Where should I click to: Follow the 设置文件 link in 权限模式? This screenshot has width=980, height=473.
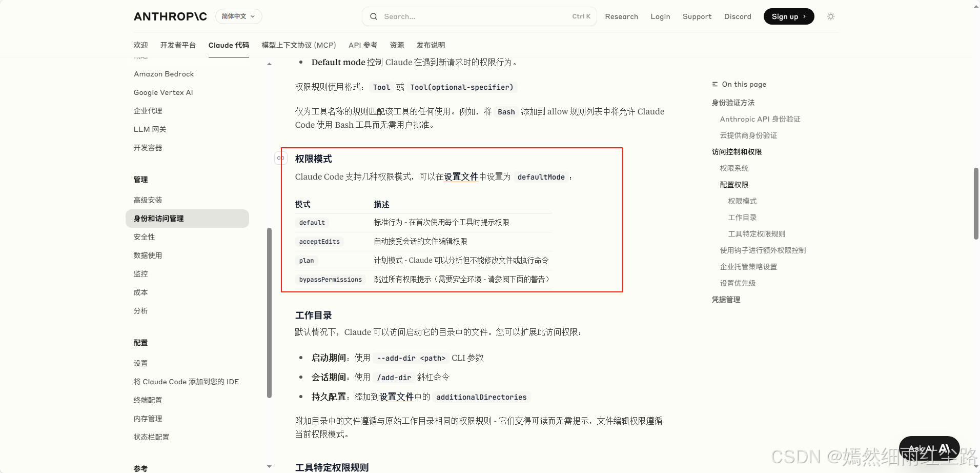pyautogui.click(x=461, y=176)
